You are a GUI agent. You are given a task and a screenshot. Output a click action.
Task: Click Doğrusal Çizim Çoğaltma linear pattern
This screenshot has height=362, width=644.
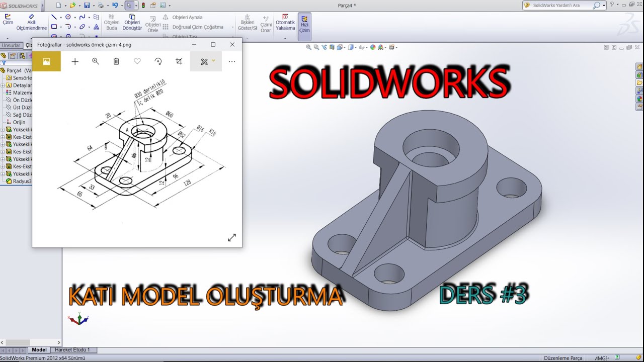click(x=193, y=27)
